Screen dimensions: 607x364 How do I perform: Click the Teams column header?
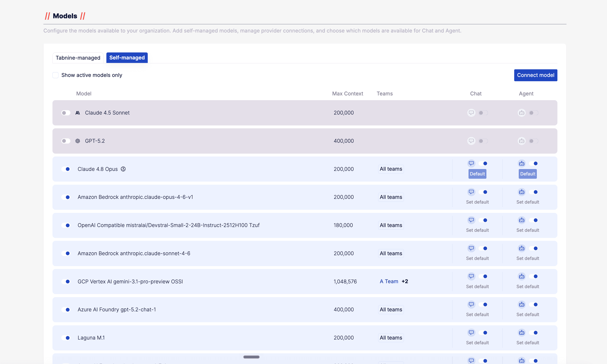[384, 93]
